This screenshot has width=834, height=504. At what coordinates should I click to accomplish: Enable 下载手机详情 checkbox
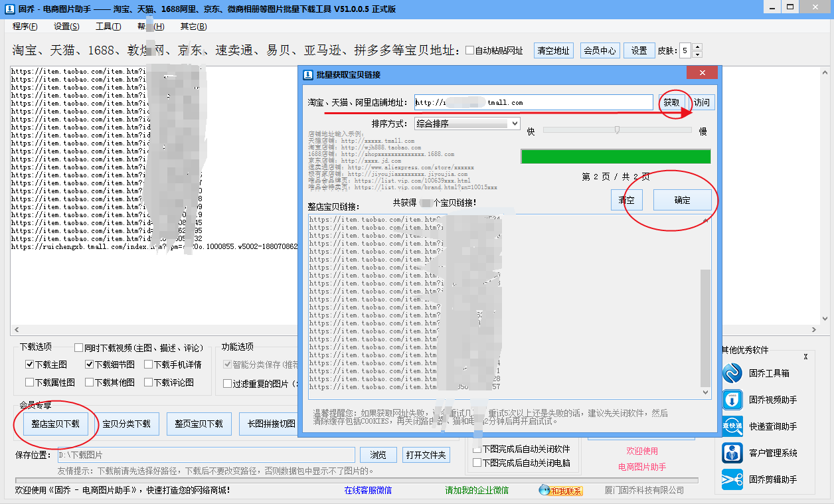pyautogui.click(x=148, y=365)
